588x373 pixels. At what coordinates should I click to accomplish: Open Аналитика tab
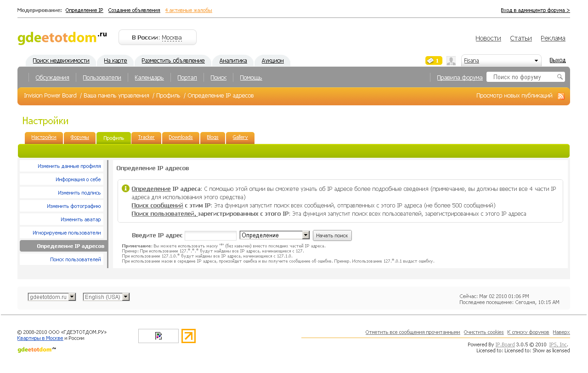(233, 61)
